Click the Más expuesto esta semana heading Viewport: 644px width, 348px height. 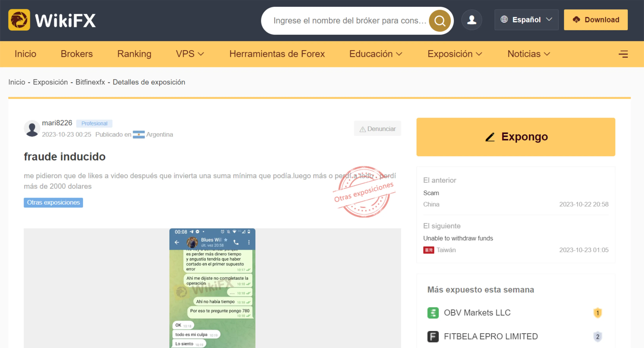pyautogui.click(x=480, y=289)
